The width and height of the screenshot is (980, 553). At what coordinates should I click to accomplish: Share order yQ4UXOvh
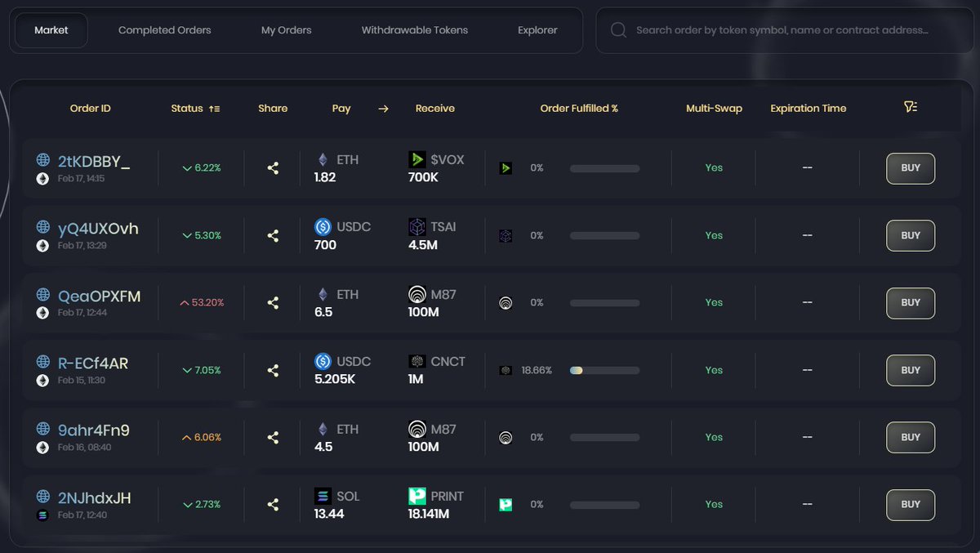[x=273, y=235]
